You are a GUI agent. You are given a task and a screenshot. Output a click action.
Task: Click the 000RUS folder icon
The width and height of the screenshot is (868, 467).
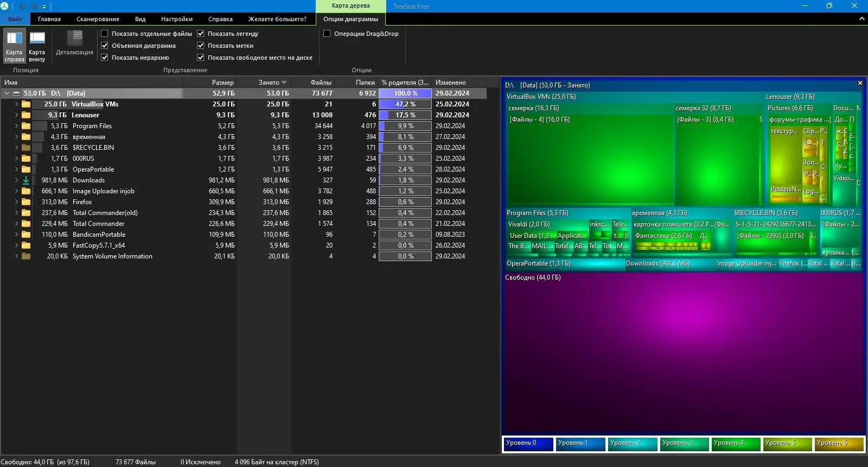[x=26, y=159]
